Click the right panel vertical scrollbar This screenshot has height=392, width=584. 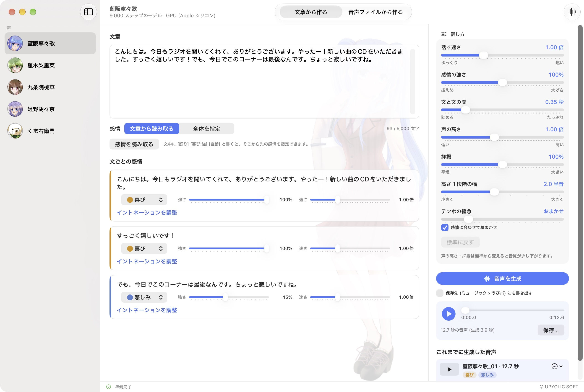(x=580, y=193)
